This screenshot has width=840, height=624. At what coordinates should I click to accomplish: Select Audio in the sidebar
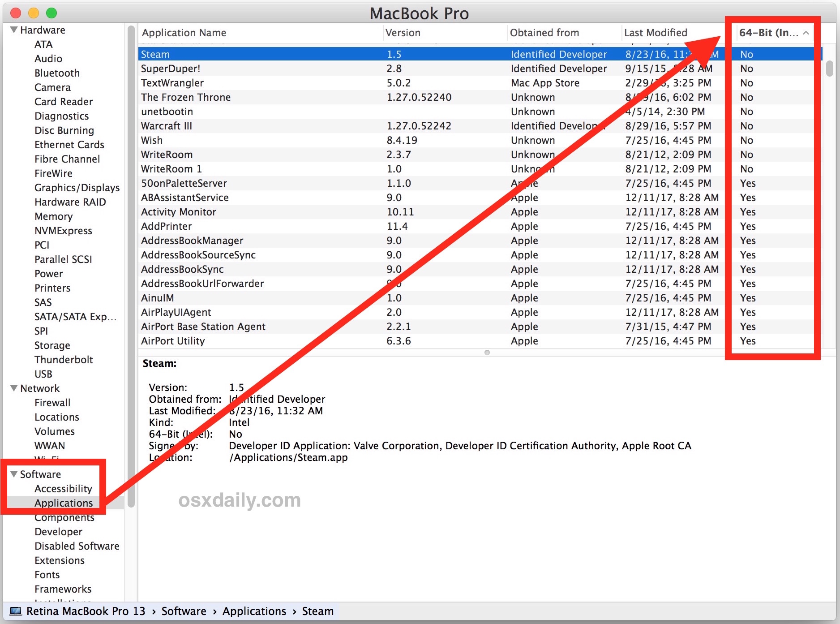coord(48,59)
